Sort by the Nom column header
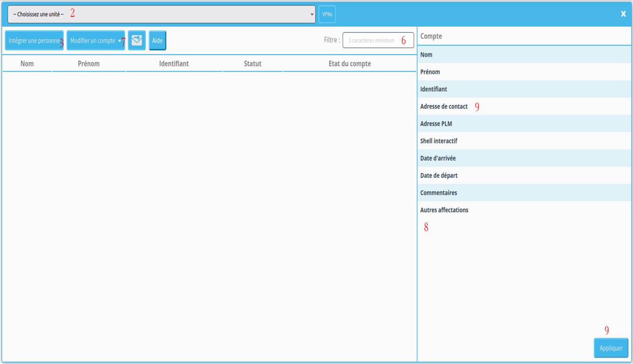The image size is (633, 364). pyautogui.click(x=27, y=64)
